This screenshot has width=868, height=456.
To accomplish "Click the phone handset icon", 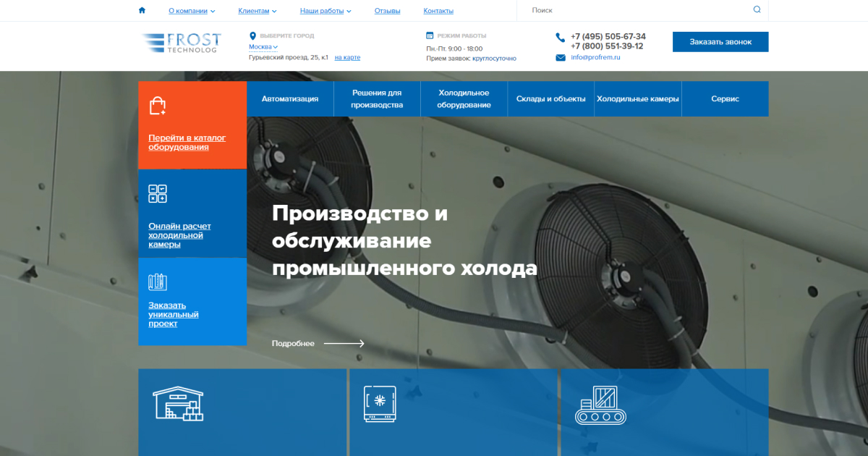I will click(x=561, y=38).
